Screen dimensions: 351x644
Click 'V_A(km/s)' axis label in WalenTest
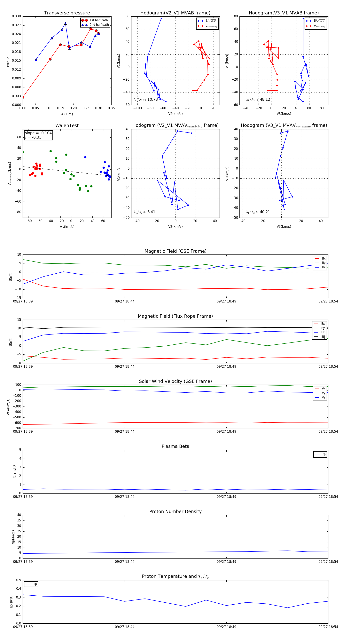point(67,227)
